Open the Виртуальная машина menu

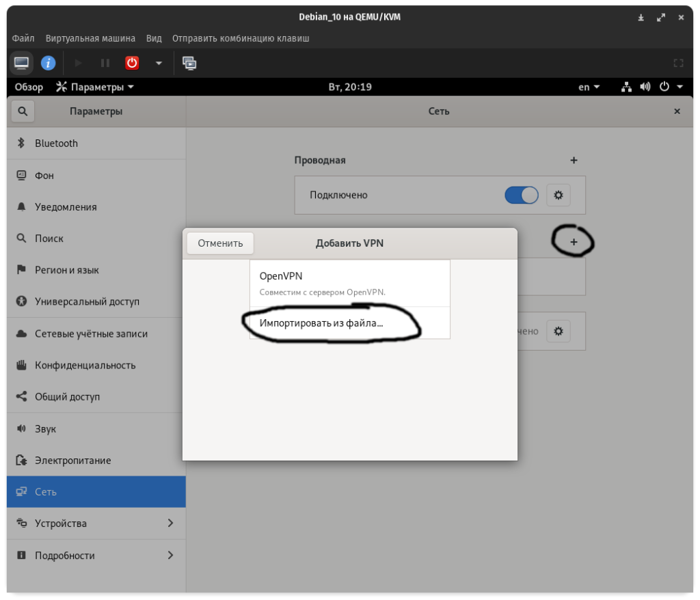tap(90, 38)
